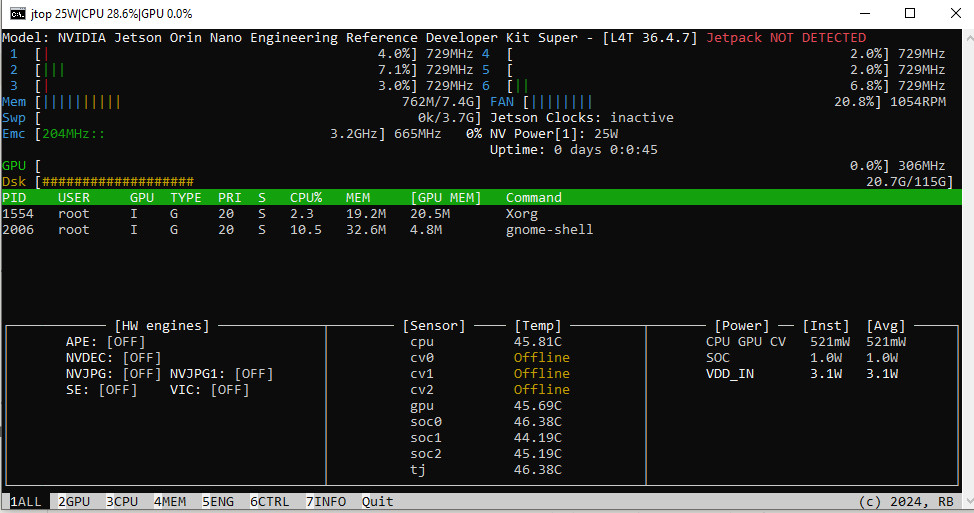Click the GPU 306MHz frequency
This screenshot has height=513, width=974.
(x=922, y=166)
